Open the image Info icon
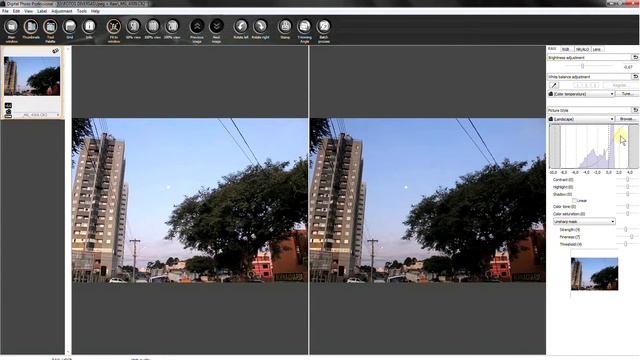The height and width of the screenshot is (360, 640). (89, 27)
